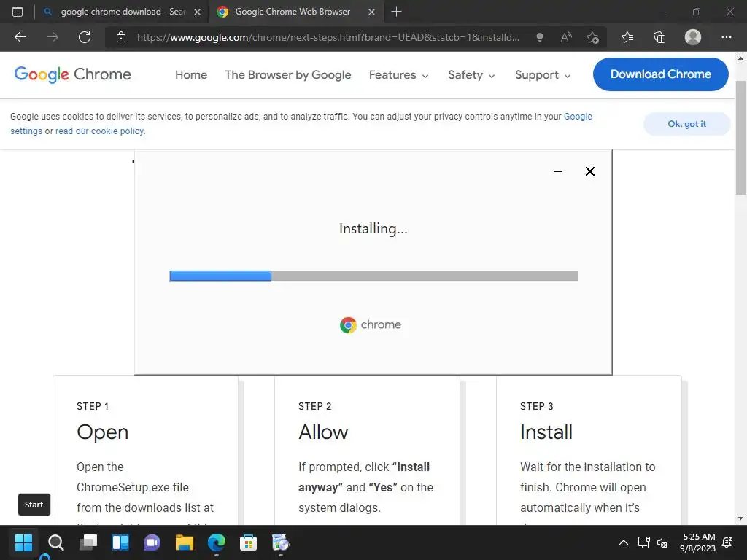This screenshot has height=560, width=747.
Task: Open File Explorer from taskbar
Action: point(185,542)
